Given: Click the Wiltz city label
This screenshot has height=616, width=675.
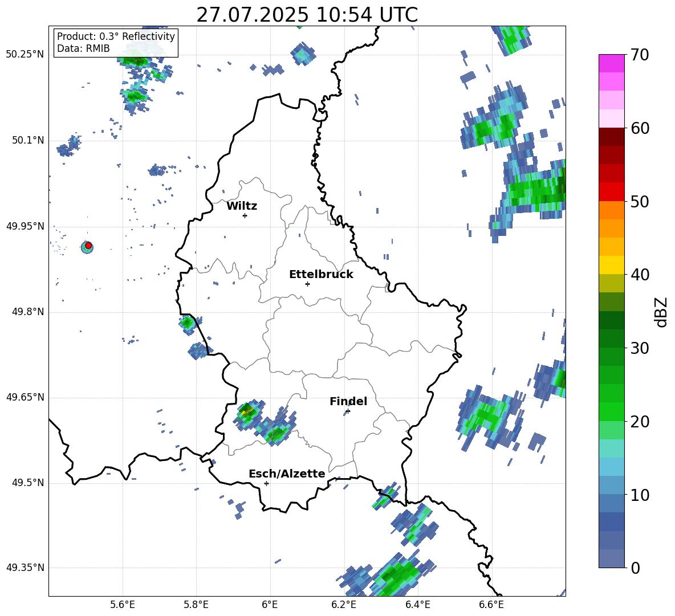Looking at the screenshot, I should 242,206.
